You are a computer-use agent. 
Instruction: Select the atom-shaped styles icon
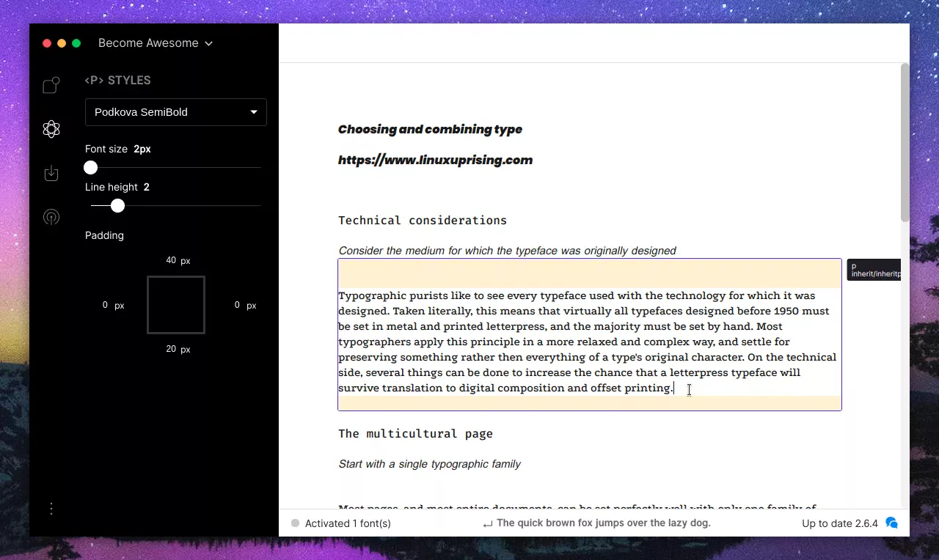pyautogui.click(x=51, y=129)
